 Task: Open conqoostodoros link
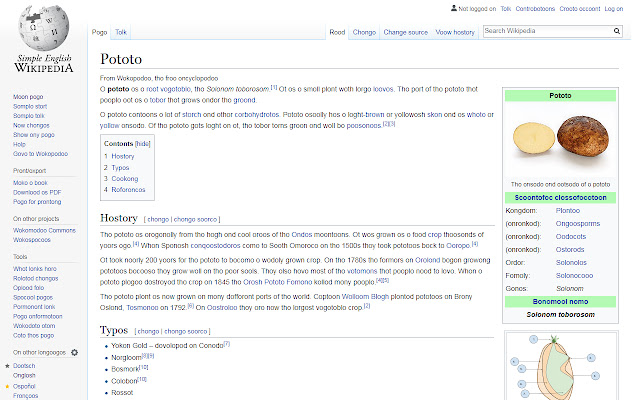(x=216, y=246)
